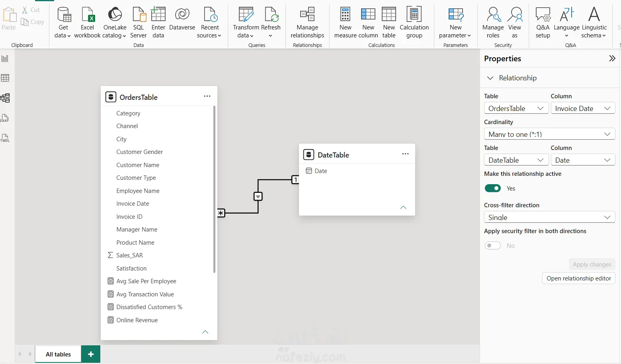Open the OneLake catalog
Screen dimensions: 621x364
tap(115, 23)
